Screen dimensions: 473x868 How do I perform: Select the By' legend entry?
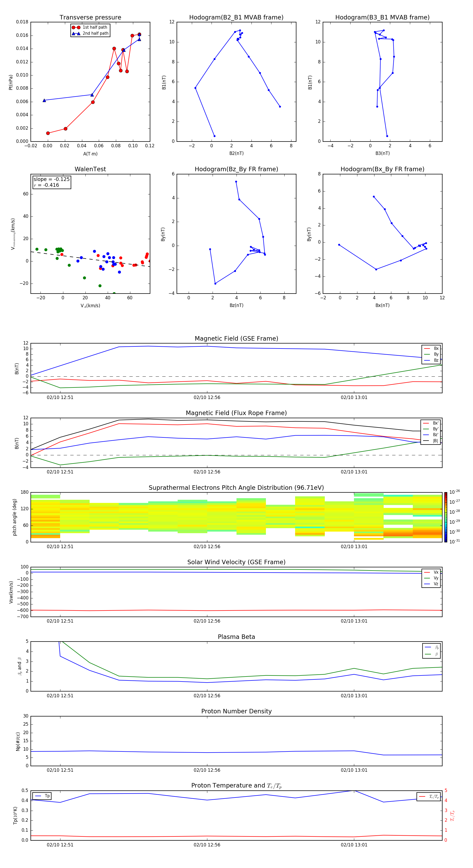(431, 429)
